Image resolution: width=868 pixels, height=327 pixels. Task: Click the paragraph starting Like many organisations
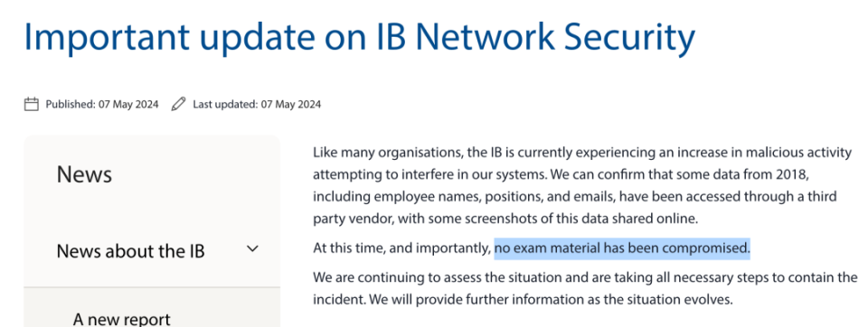582,185
